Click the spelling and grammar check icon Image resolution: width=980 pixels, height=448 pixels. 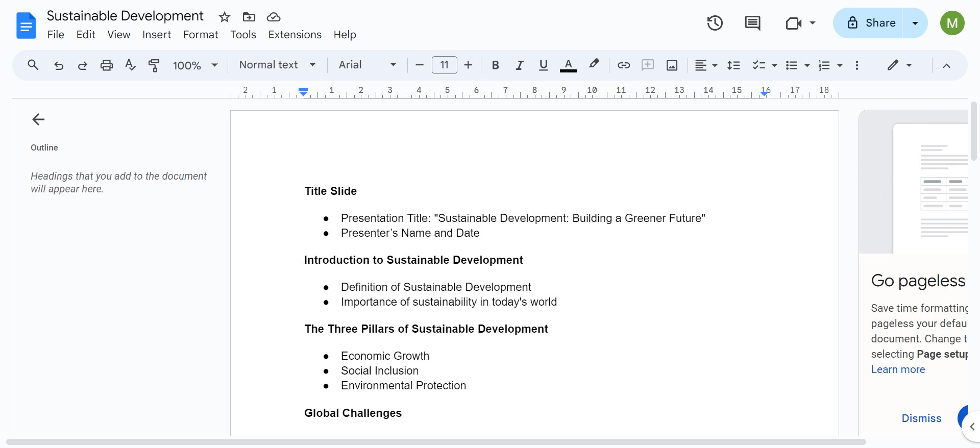130,65
